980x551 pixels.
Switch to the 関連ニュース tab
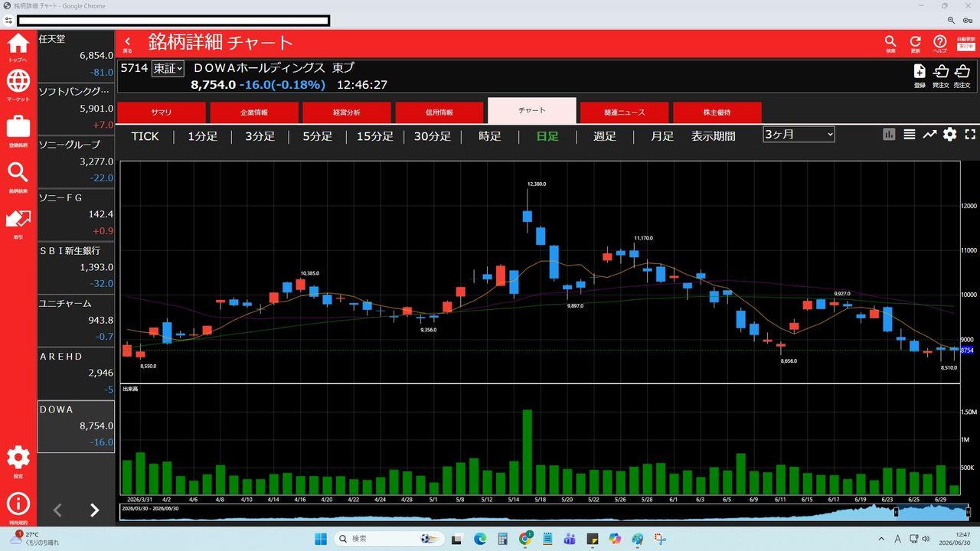(x=625, y=112)
